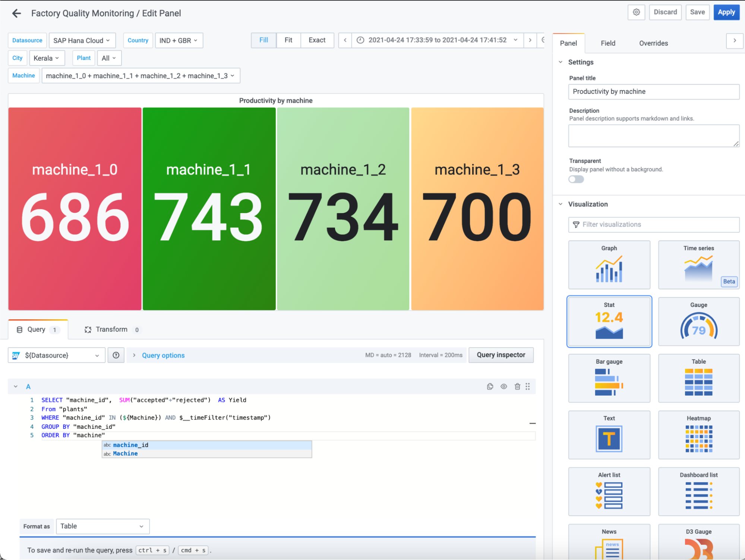
Task: Click the data source help icon
Action: click(x=116, y=355)
